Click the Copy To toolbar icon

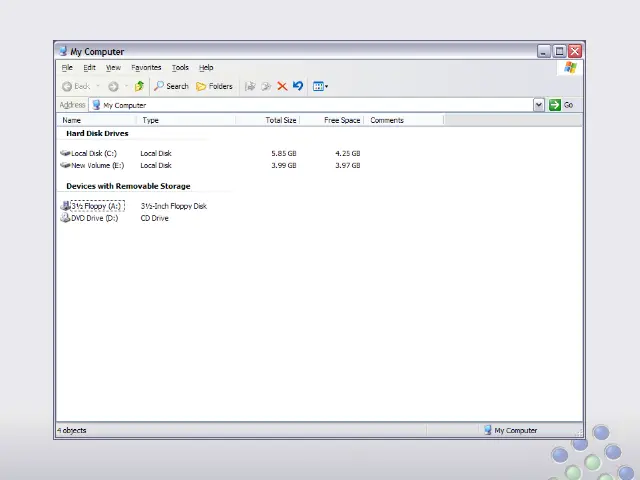(266, 86)
